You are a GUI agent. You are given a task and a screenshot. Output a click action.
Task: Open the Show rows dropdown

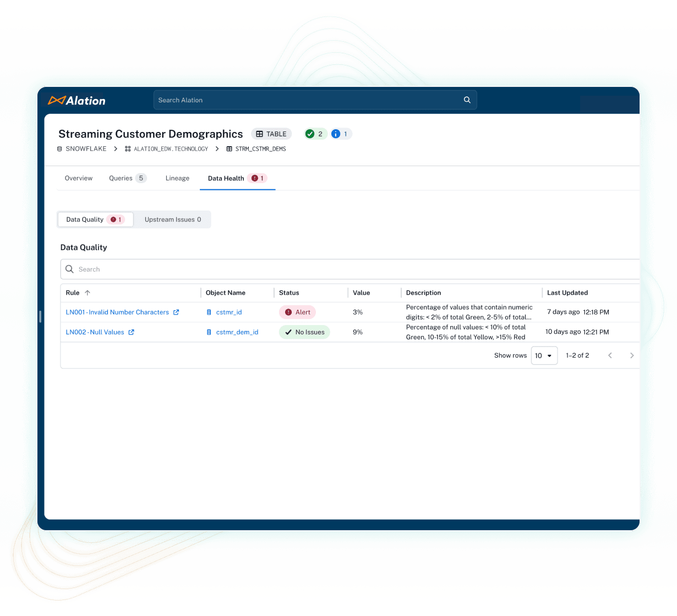pyautogui.click(x=544, y=355)
